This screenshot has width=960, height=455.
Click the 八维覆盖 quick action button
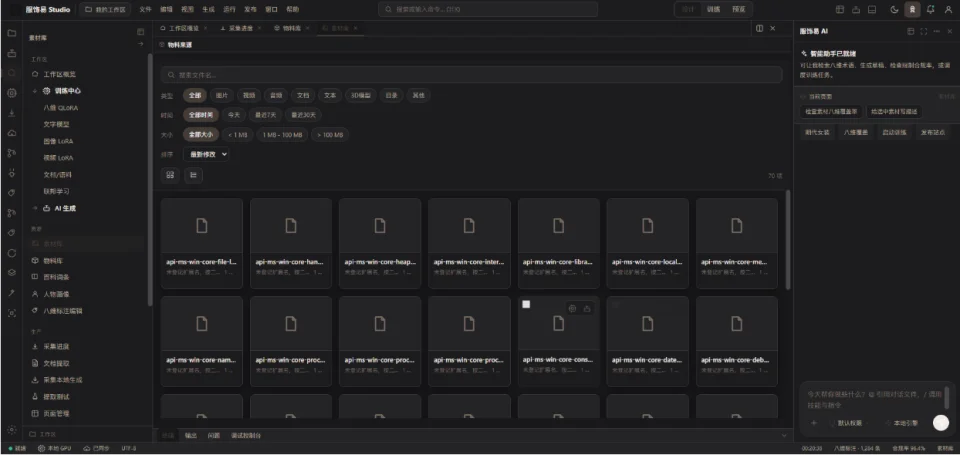855,132
